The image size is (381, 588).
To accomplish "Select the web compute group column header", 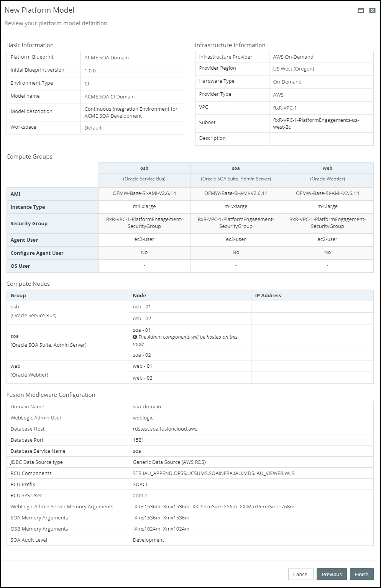I will 327,168.
